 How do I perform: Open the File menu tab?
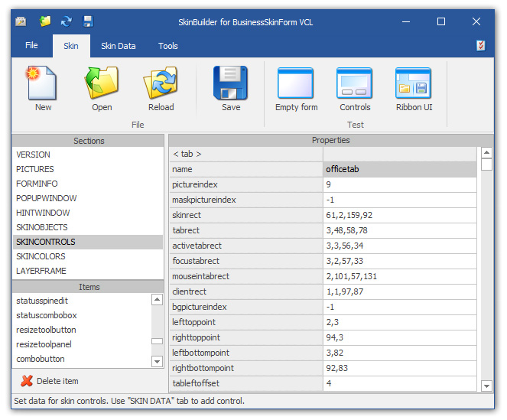[x=31, y=45]
